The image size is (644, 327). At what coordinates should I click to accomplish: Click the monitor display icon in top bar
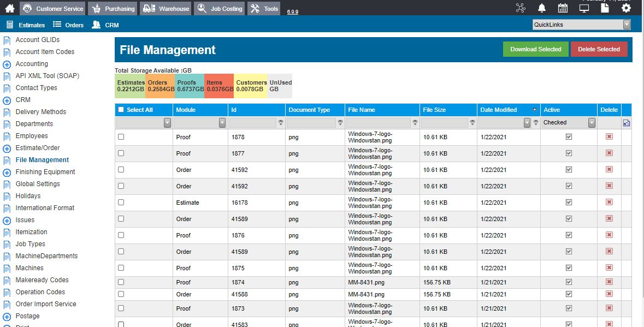[584, 8]
